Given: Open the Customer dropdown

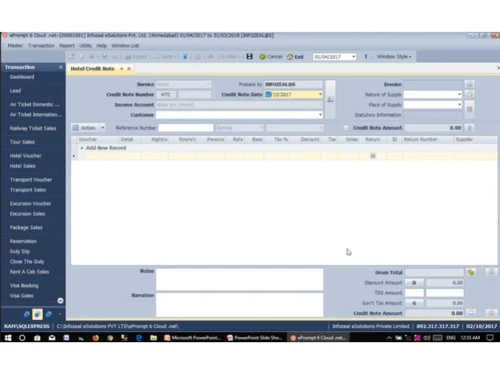Looking at the screenshot, I should (x=320, y=115).
